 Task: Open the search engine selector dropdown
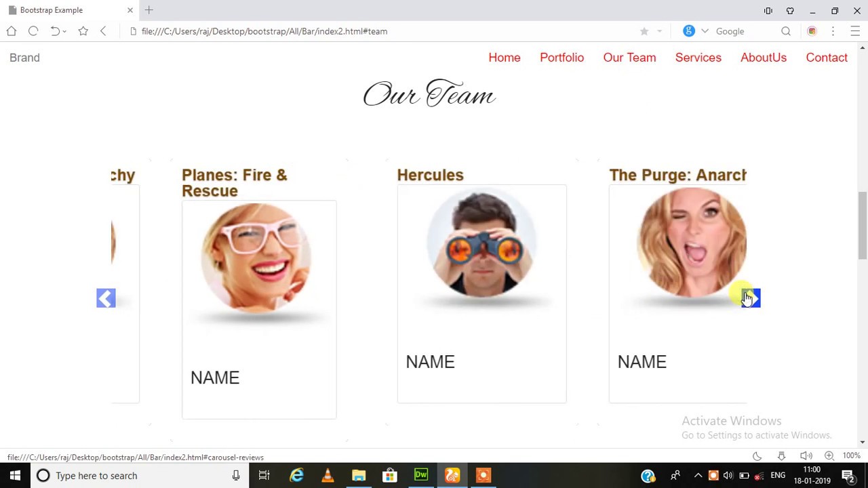click(x=705, y=31)
